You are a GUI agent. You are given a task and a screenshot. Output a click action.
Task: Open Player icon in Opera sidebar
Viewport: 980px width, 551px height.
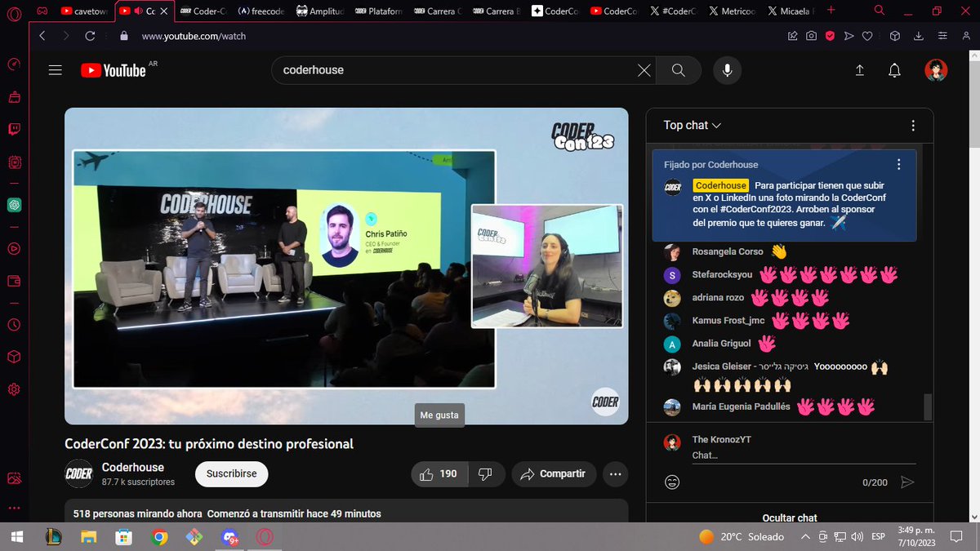pyautogui.click(x=14, y=248)
